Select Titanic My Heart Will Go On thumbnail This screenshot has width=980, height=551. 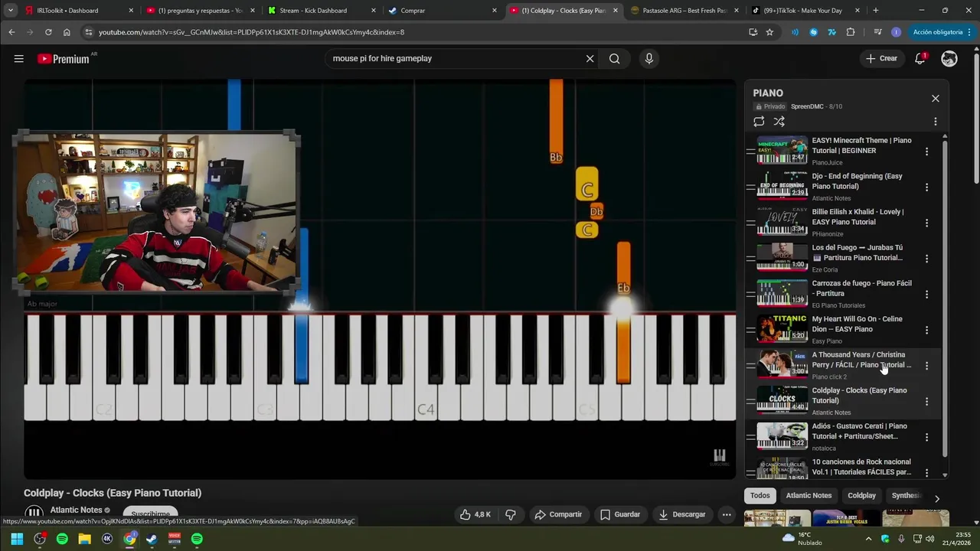point(782,329)
